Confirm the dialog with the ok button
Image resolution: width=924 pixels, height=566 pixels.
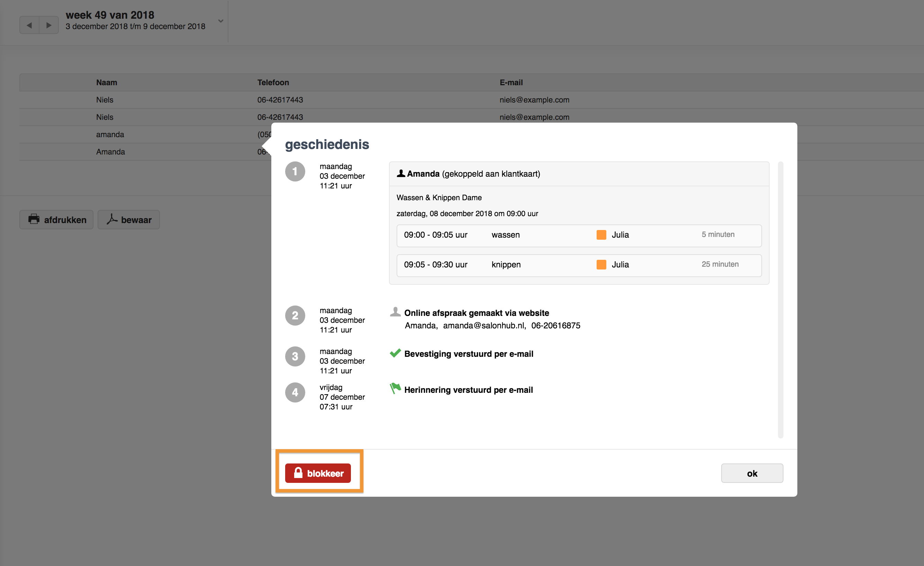(752, 473)
